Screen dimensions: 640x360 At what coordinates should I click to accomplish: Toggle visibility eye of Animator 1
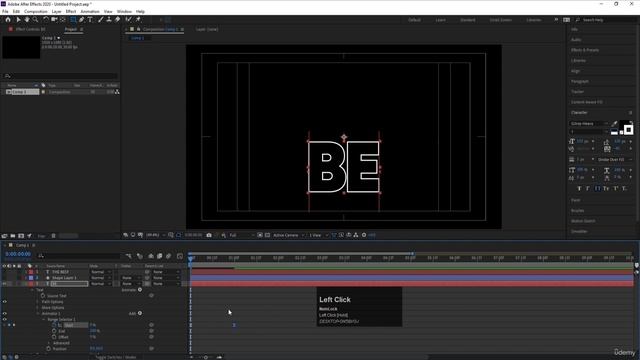point(4,314)
